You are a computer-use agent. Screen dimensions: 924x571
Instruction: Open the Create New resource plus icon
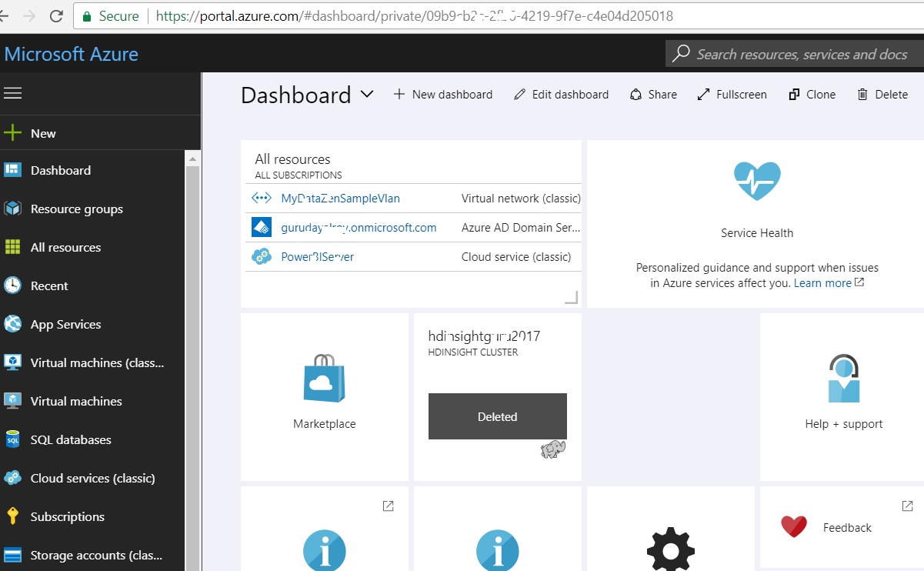(x=14, y=132)
